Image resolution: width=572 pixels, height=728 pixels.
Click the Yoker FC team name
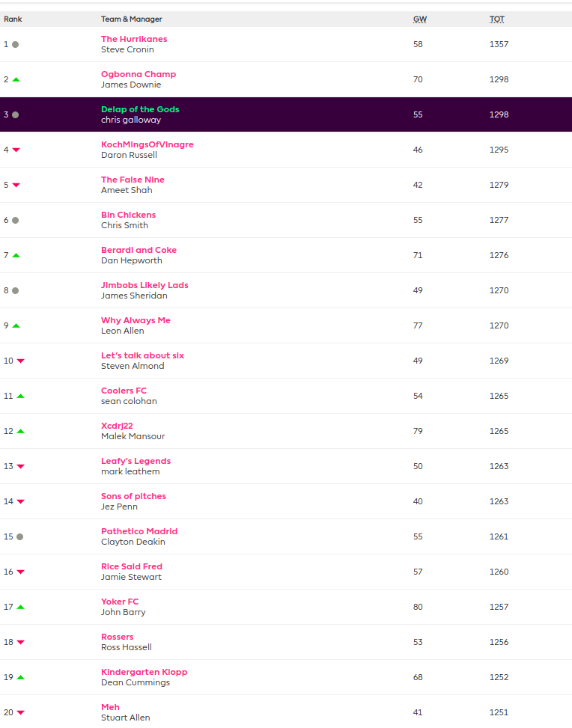tap(120, 602)
